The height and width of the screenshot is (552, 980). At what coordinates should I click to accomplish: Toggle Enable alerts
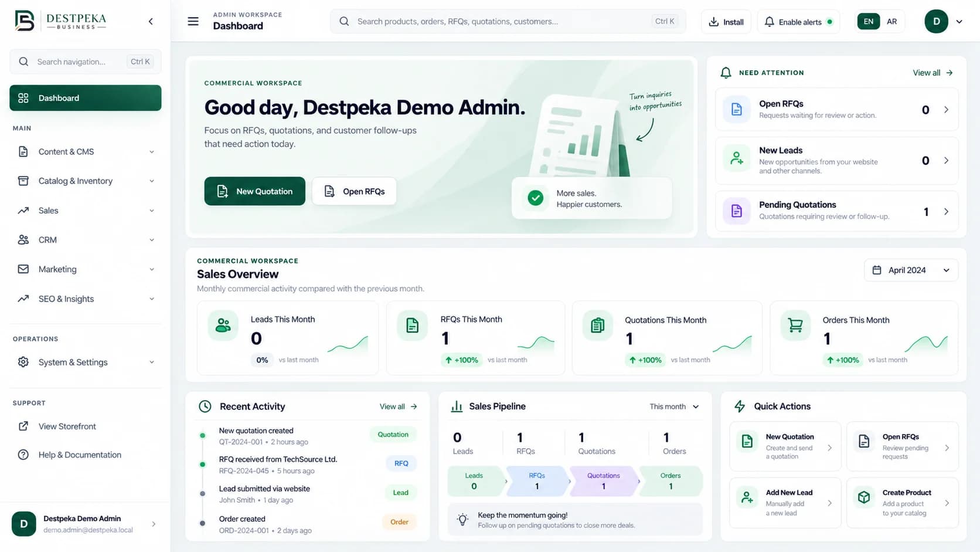click(x=798, y=22)
